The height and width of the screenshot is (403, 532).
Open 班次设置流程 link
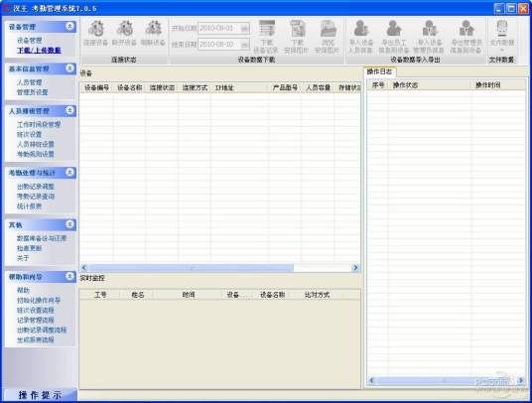coord(36,310)
